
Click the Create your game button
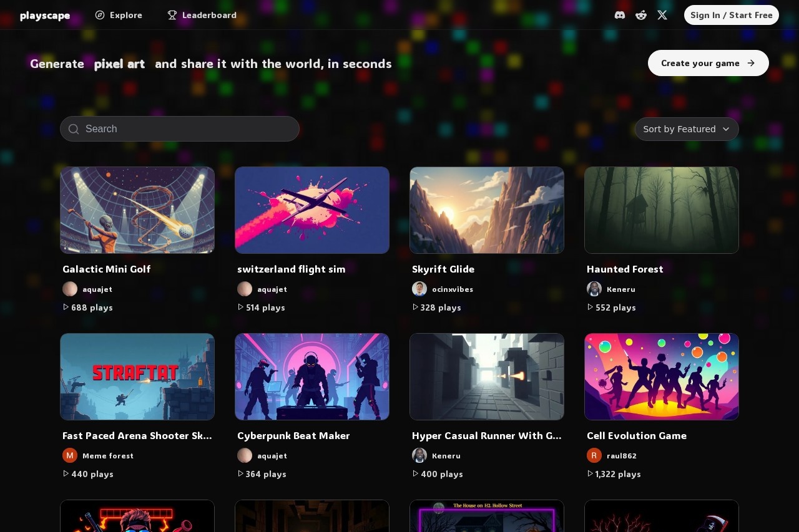[708, 63]
